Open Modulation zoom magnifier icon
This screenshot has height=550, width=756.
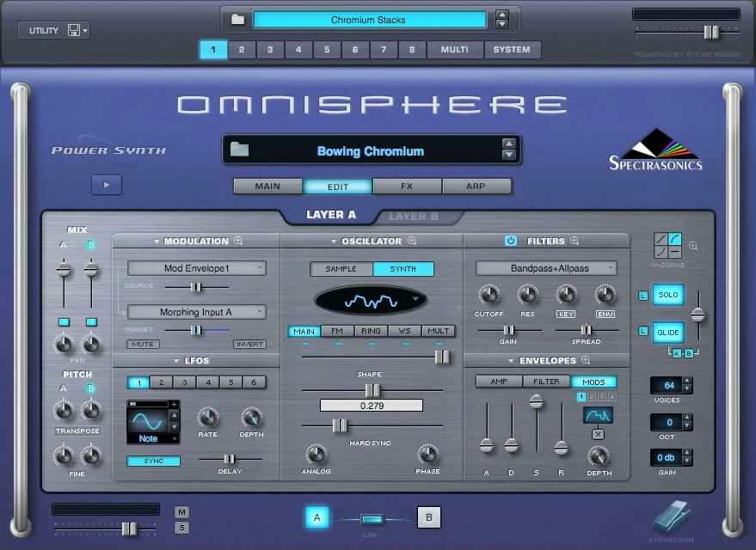coord(238,241)
